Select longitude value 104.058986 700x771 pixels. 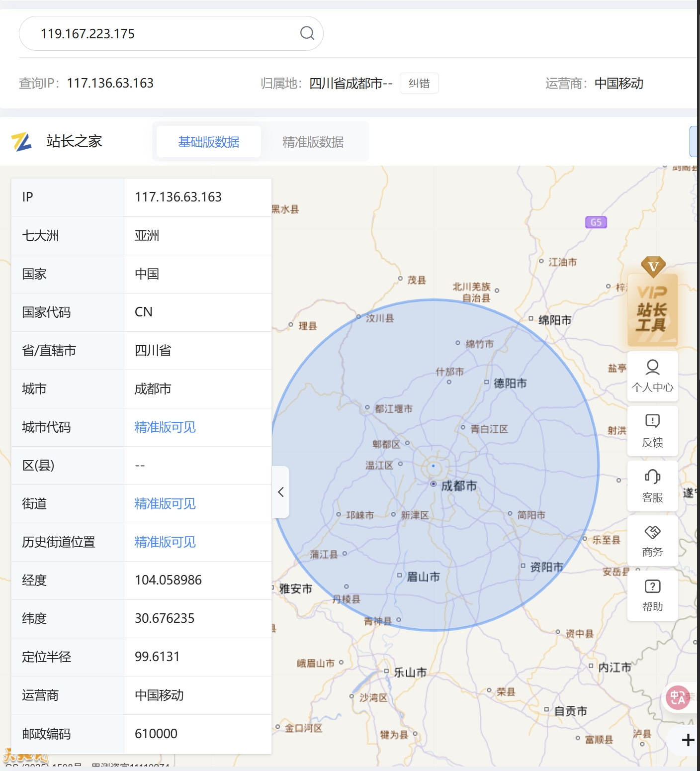pyautogui.click(x=169, y=580)
